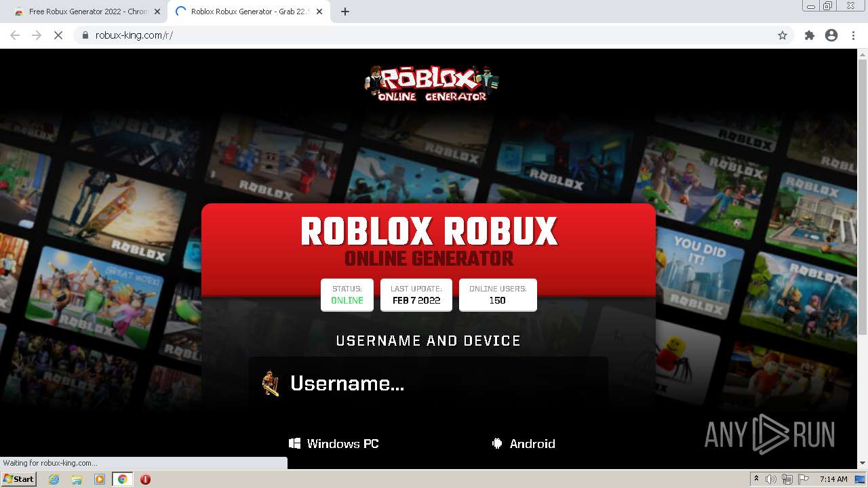Viewport: 868px width, 488px height.
Task: Open Windows Explorer folder in taskbar
Action: pos(77,479)
